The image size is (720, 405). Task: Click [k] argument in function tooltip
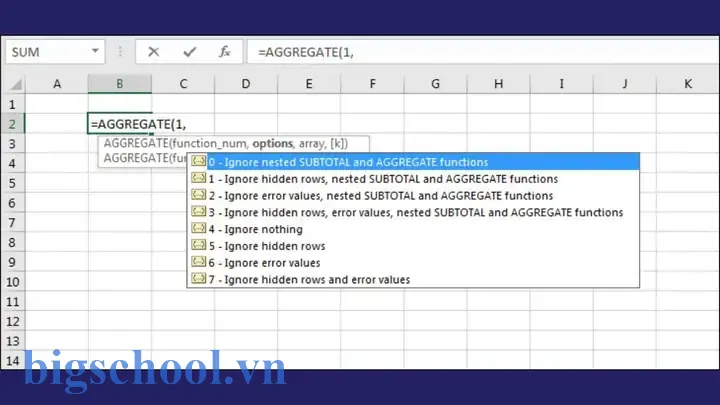coord(338,143)
